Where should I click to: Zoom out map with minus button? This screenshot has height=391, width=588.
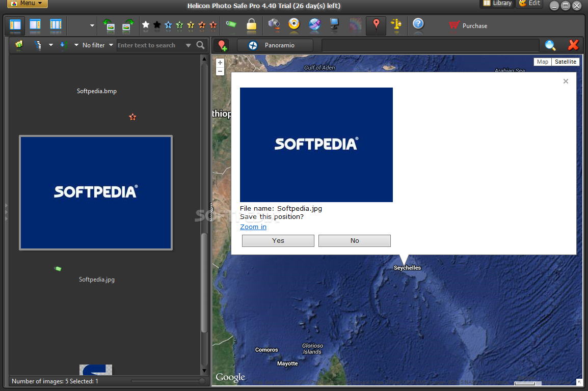[220, 71]
